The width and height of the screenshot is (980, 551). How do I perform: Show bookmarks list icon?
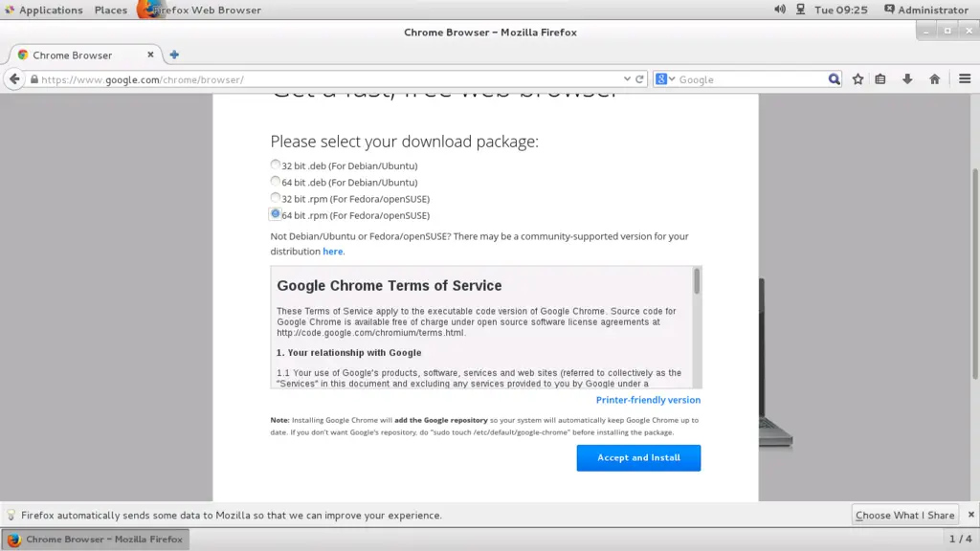(x=880, y=79)
